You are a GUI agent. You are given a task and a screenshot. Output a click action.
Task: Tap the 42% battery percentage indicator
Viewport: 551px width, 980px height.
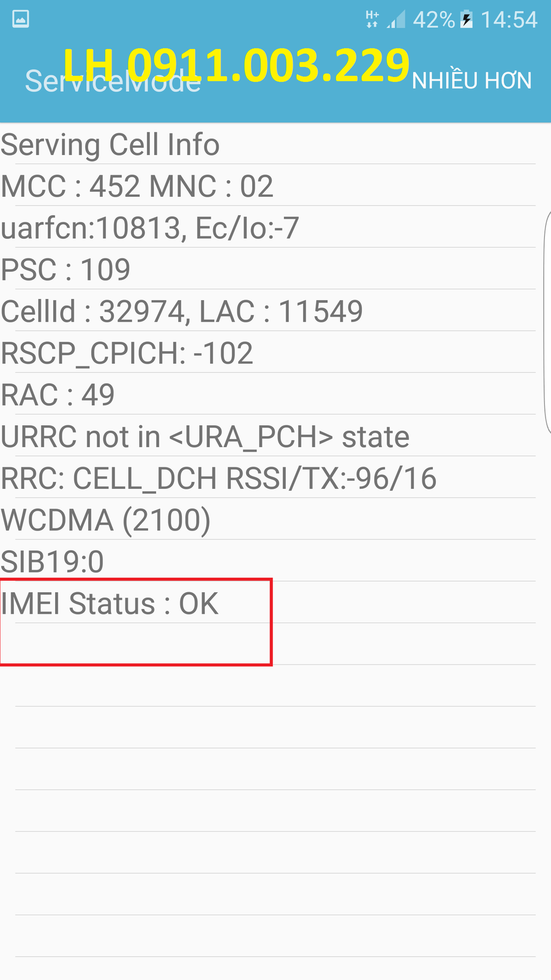coord(433,20)
